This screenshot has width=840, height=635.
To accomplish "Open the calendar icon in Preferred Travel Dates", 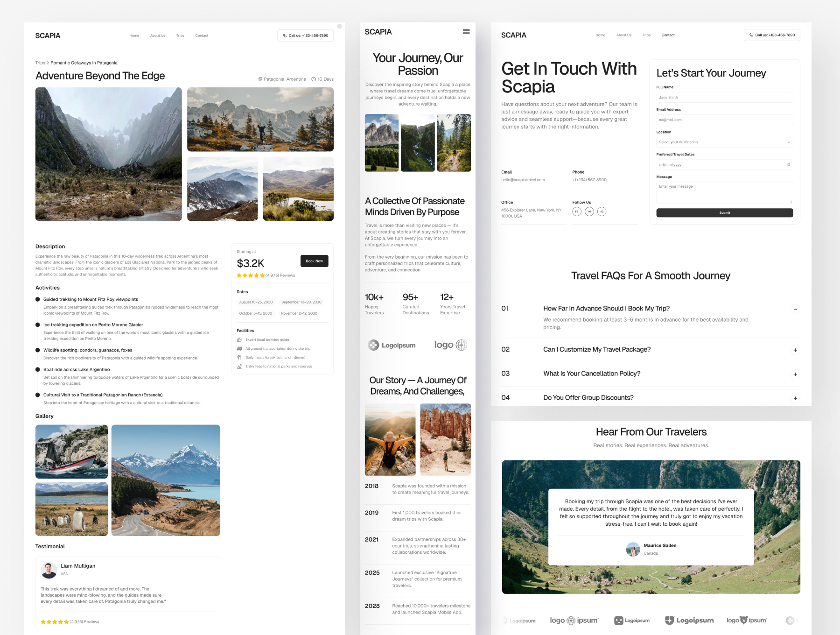I will click(789, 164).
